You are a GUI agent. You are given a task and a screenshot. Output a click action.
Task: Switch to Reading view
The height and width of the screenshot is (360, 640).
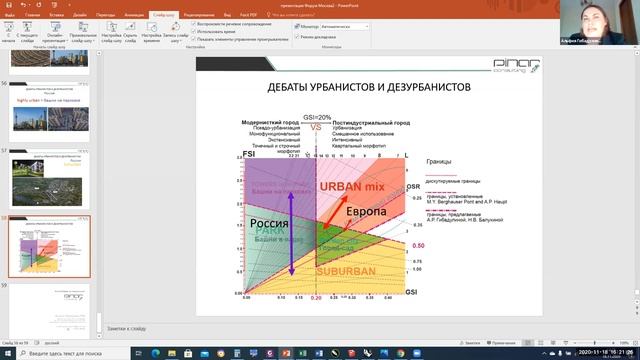[x=553, y=343]
